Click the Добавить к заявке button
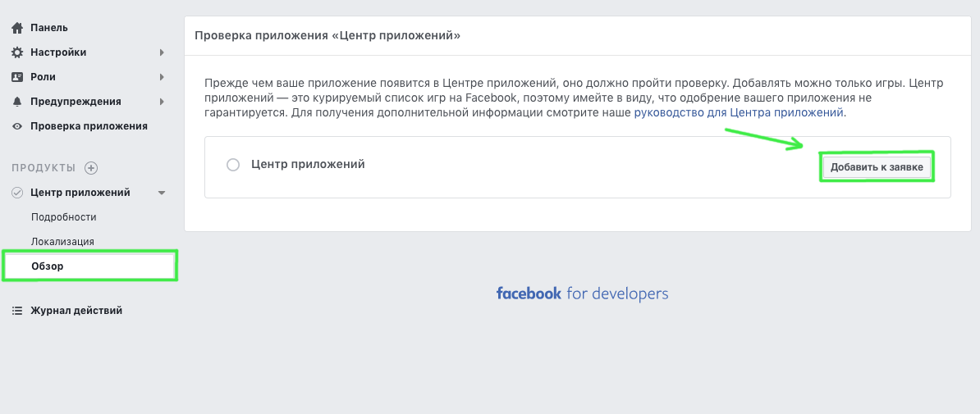 tap(877, 167)
